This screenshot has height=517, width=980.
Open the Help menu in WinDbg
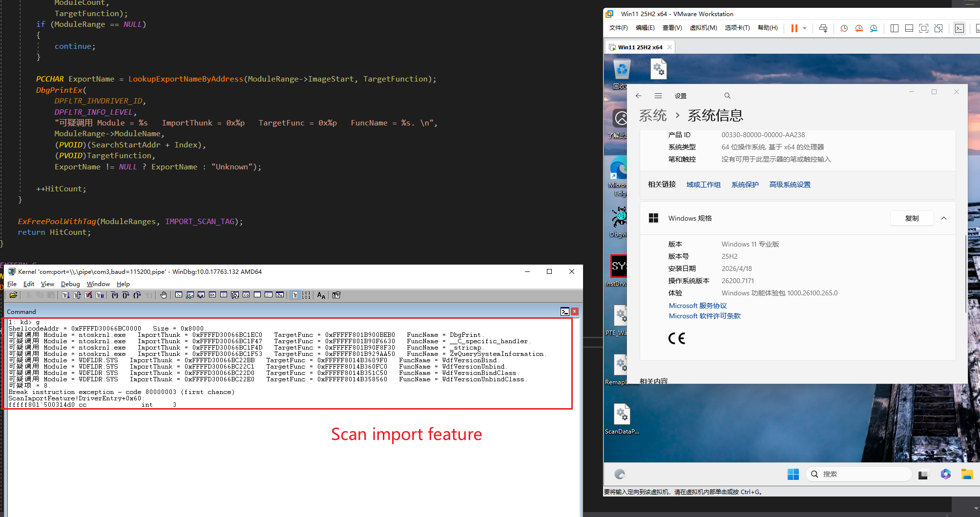[123, 284]
